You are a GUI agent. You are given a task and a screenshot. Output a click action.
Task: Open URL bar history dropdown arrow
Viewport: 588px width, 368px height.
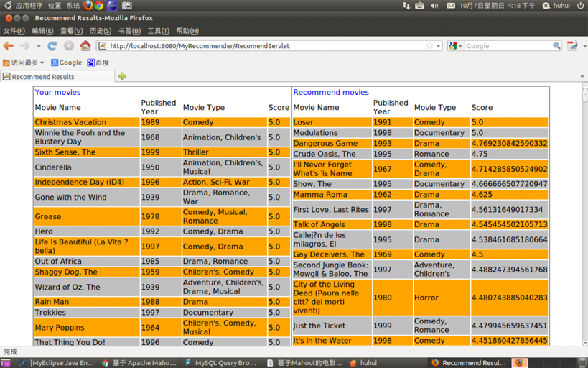(x=439, y=46)
